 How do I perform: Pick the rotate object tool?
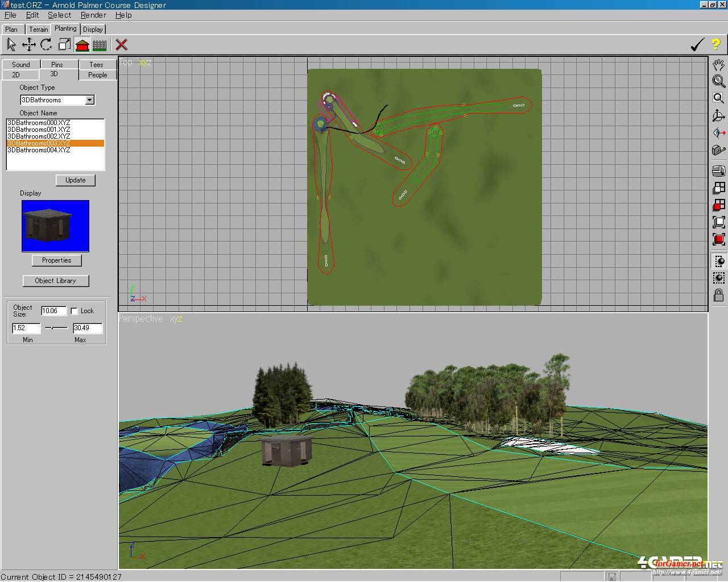[46, 44]
